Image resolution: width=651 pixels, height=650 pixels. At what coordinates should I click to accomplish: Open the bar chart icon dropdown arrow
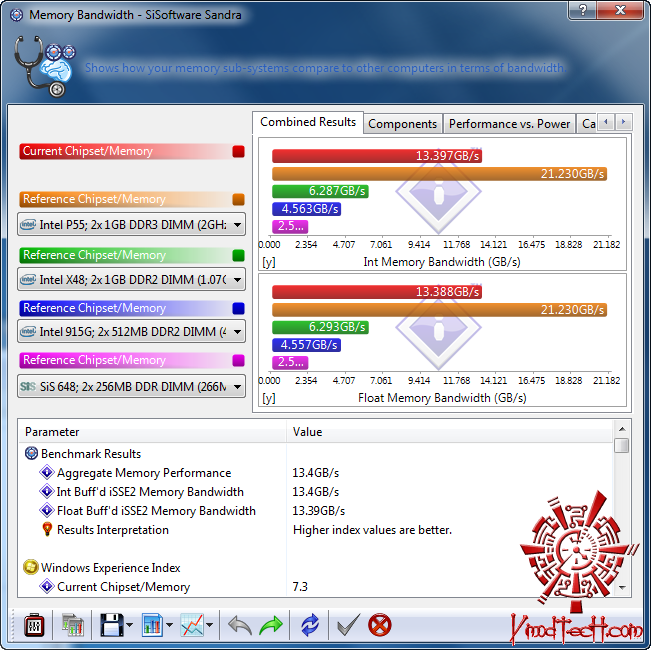pos(169,625)
